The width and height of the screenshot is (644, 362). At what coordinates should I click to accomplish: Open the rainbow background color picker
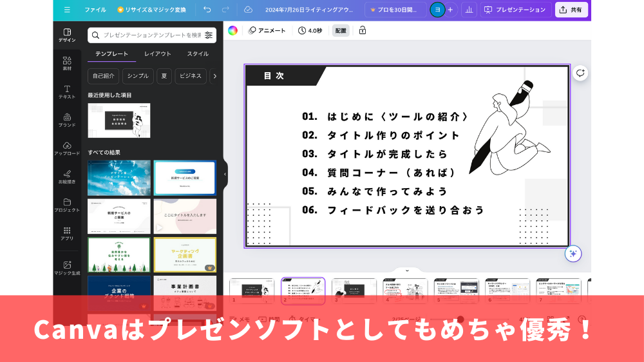coord(232,30)
